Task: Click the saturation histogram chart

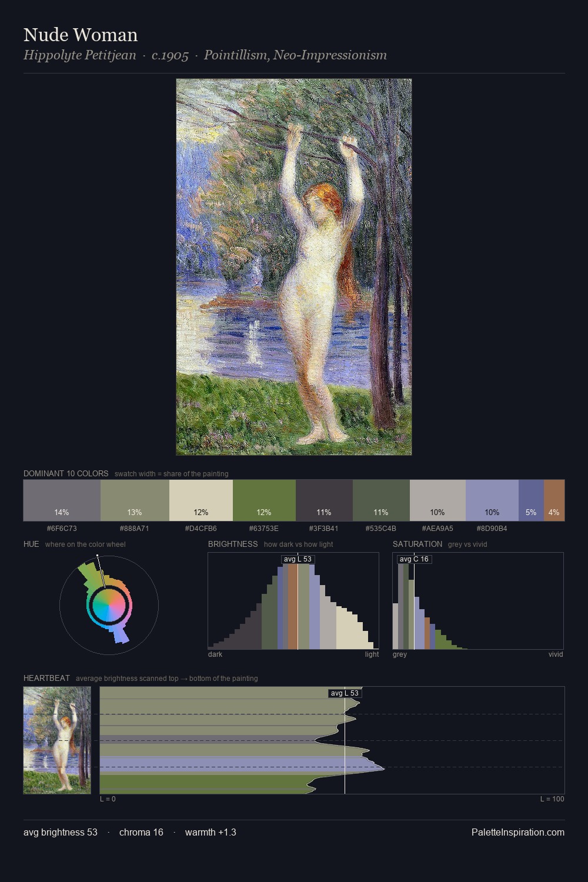Action: tap(478, 601)
